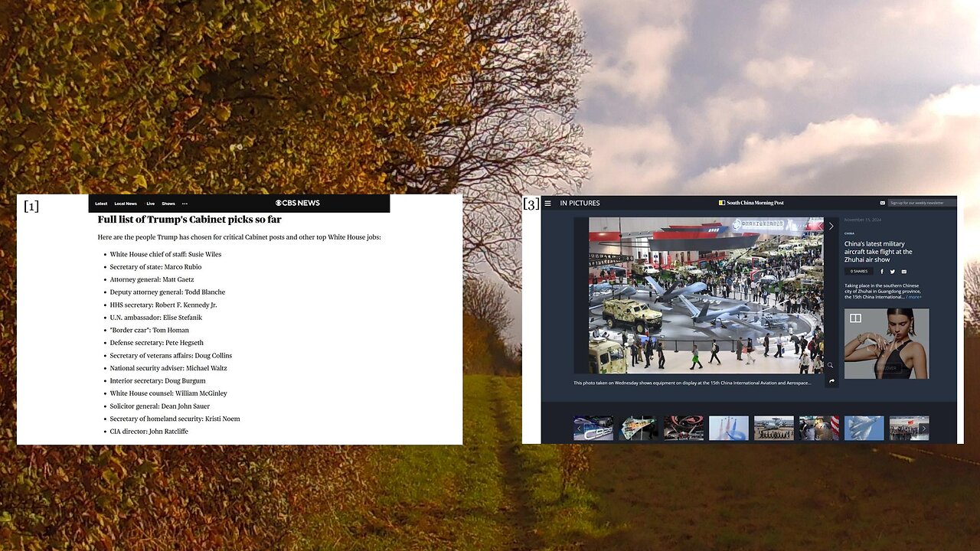Viewport: 980px width, 551px height.
Task: Click the Pete Hegseth list entry
Action: tap(156, 343)
